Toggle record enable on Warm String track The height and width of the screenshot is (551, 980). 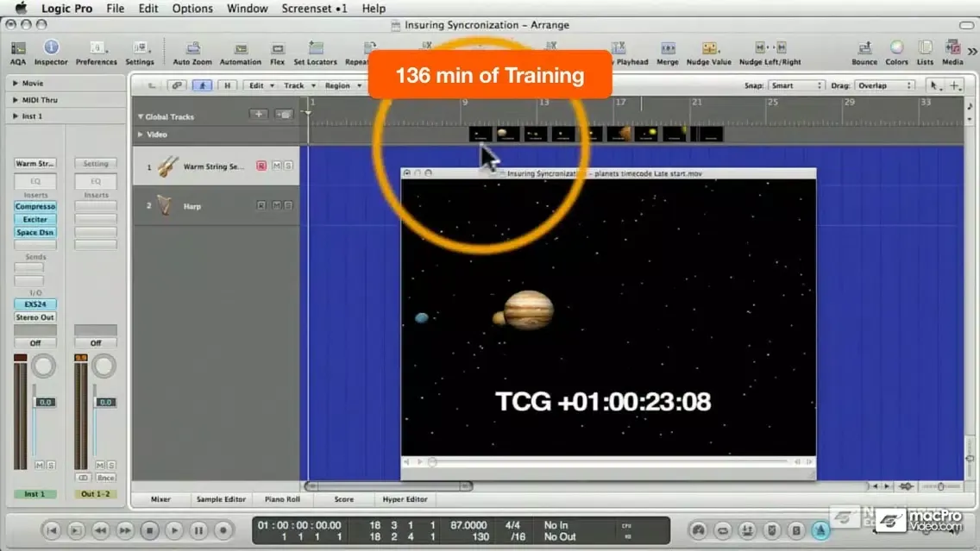[261, 166]
